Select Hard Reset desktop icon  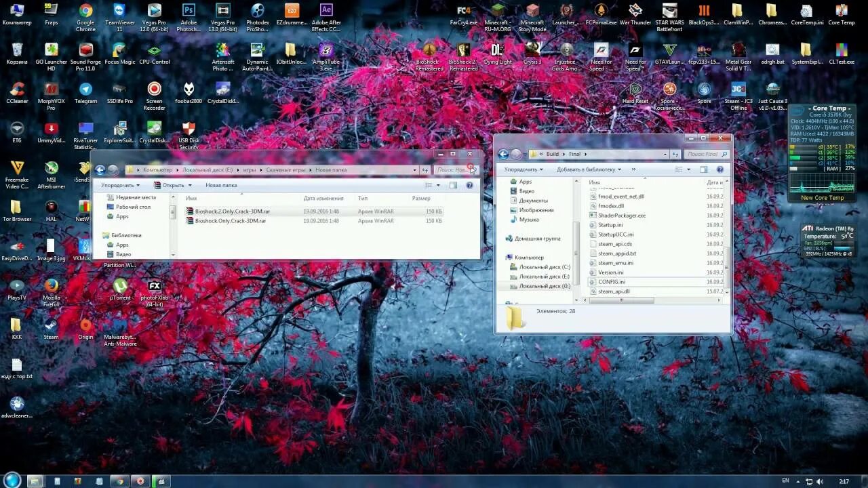635,93
